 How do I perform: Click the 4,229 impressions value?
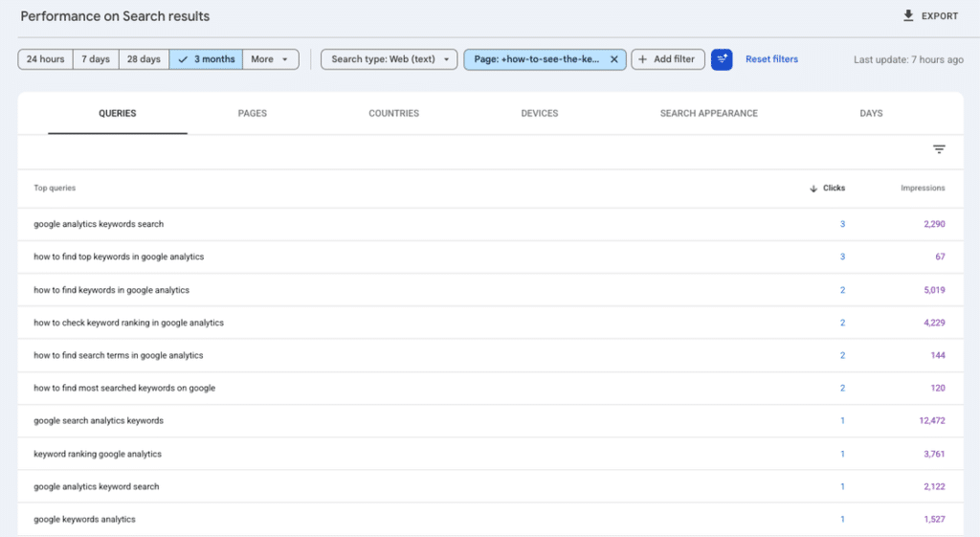point(934,323)
